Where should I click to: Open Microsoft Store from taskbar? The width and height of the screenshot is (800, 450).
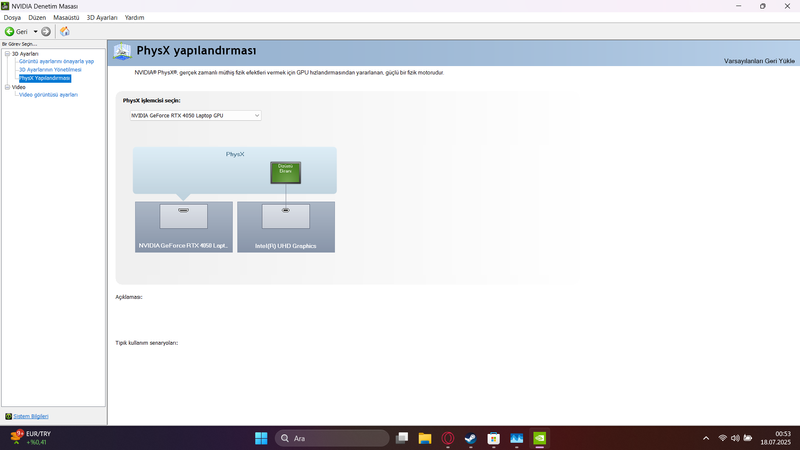(x=493, y=438)
